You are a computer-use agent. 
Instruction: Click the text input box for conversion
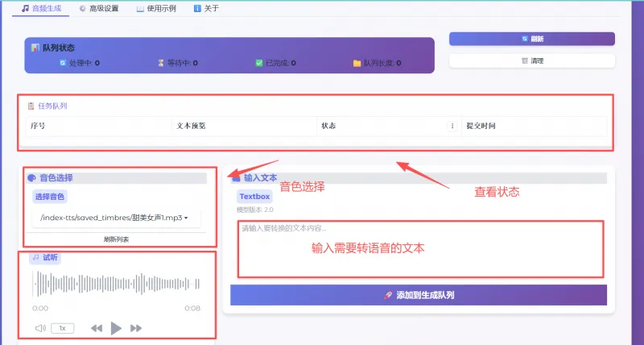(x=420, y=249)
